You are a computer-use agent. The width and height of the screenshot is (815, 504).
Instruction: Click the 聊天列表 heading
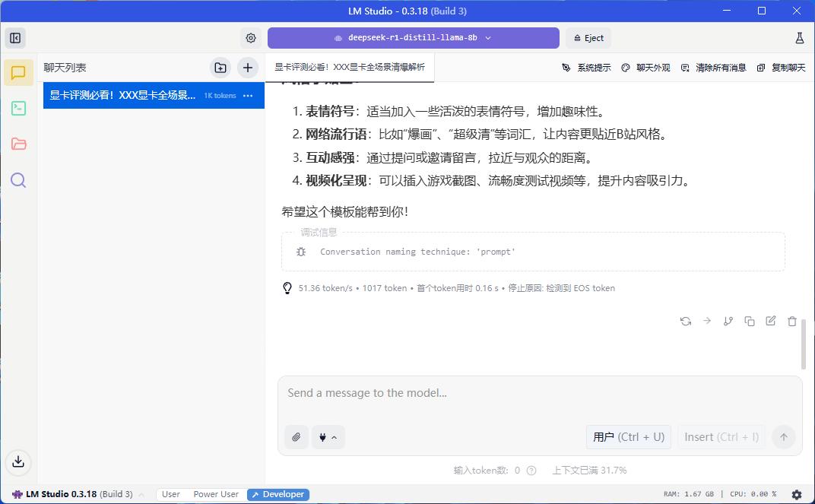65,68
